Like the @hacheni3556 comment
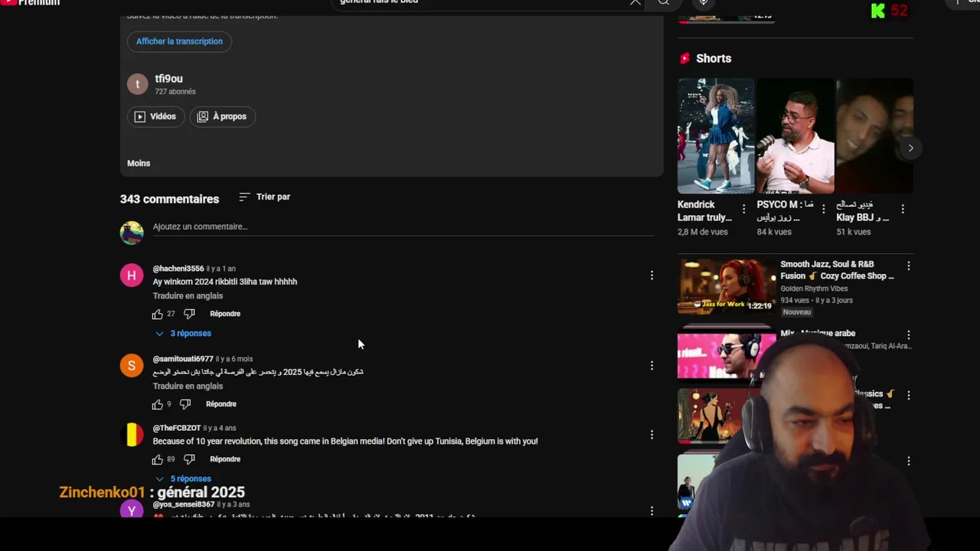Viewport: 980px width, 551px height. tap(158, 314)
